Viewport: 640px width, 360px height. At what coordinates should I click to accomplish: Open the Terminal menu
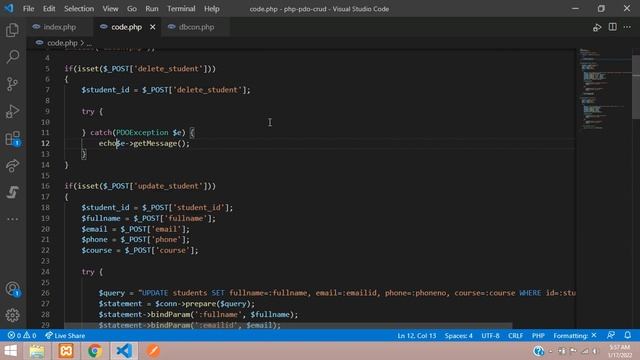tap(181, 9)
